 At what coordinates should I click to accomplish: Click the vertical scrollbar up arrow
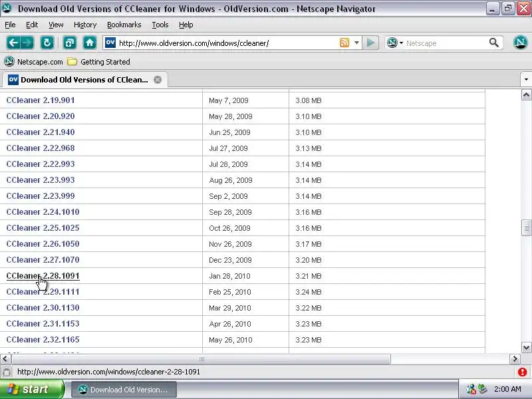[x=526, y=94]
